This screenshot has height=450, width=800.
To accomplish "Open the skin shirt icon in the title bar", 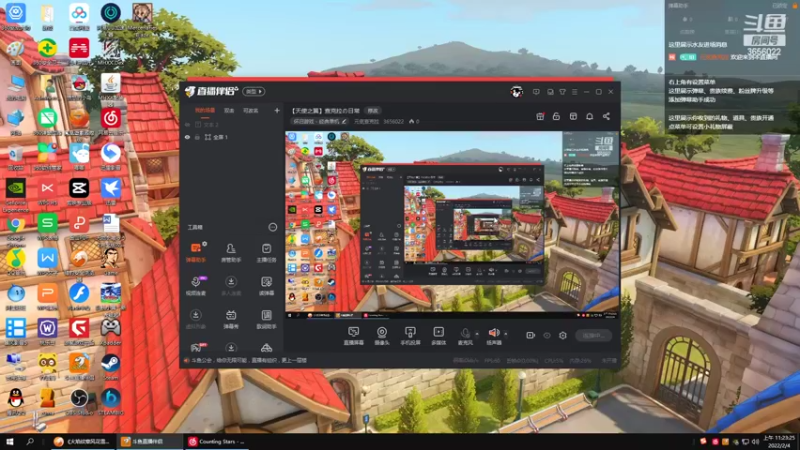I will (562, 92).
